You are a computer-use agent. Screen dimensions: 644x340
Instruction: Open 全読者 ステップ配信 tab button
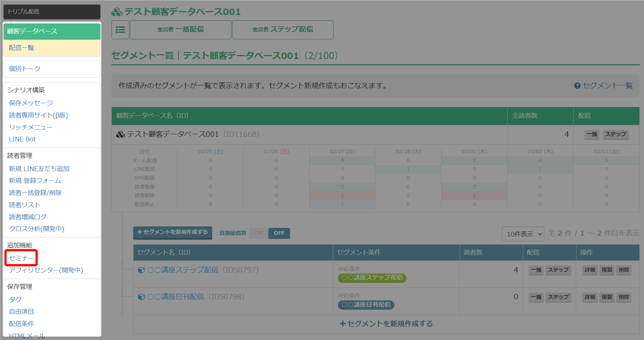[x=283, y=30]
